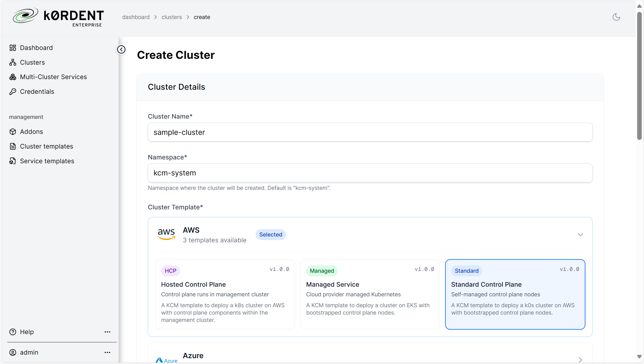The width and height of the screenshot is (644, 364).
Task: Click the management section label
Action: point(26,117)
